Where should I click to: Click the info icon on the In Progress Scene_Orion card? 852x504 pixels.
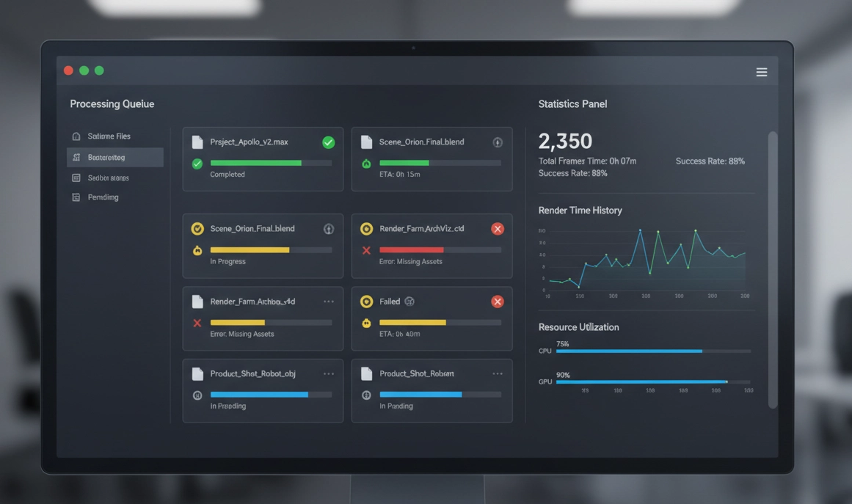pyautogui.click(x=329, y=229)
